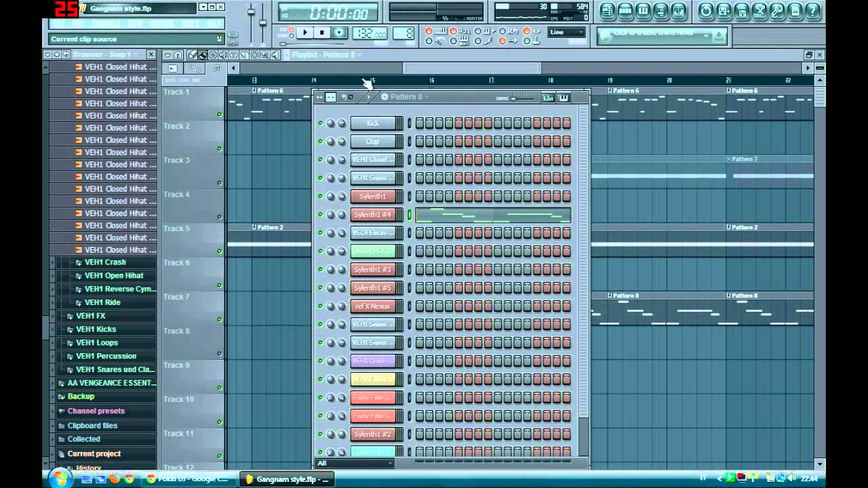The width and height of the screenshot is (868, 488).
Task: Click the help question mark icon
Action: [x=812, y=11]
